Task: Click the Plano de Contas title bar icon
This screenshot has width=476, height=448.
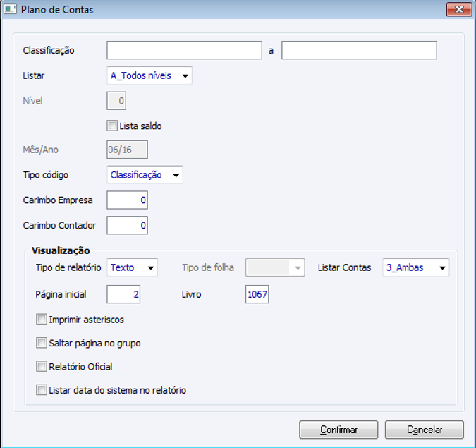Action: (10, 9)
